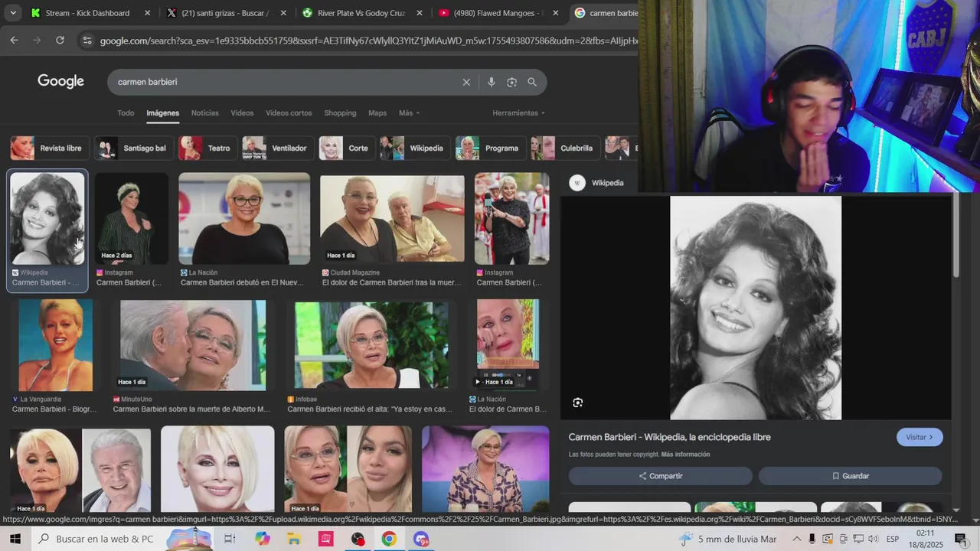The height and width of the screenshot is (551, 980).
Task: Open the taskbar notification center icon
Action: pos(961,539)
